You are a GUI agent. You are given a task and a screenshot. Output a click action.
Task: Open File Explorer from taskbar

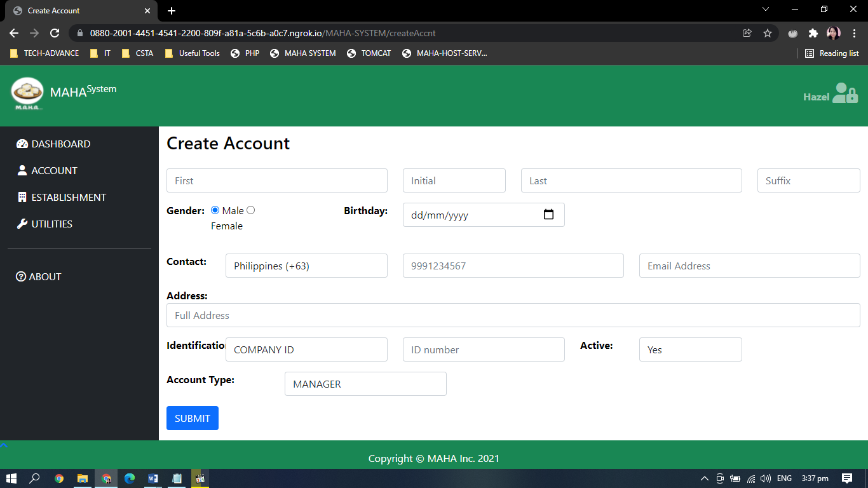[83, 478]
